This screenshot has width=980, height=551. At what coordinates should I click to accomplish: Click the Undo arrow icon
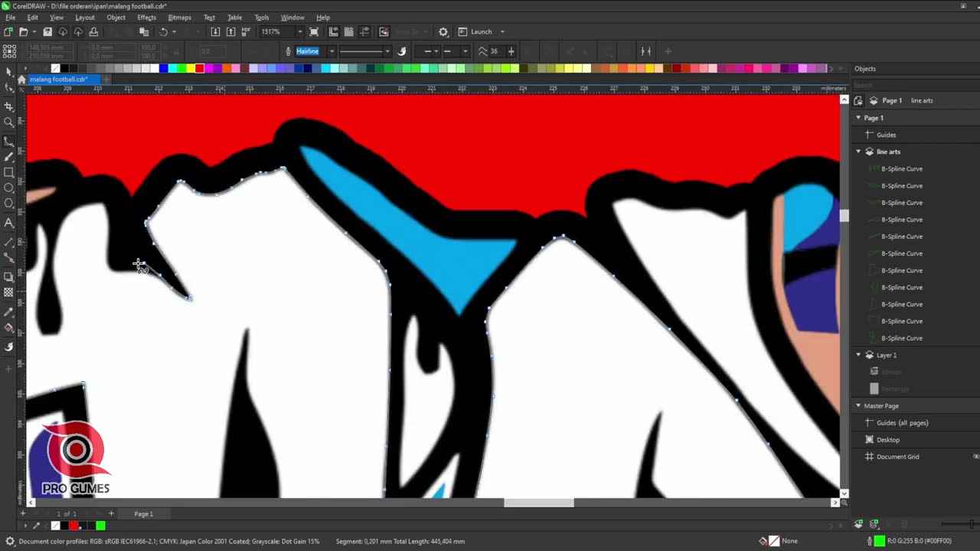point(163,31)
